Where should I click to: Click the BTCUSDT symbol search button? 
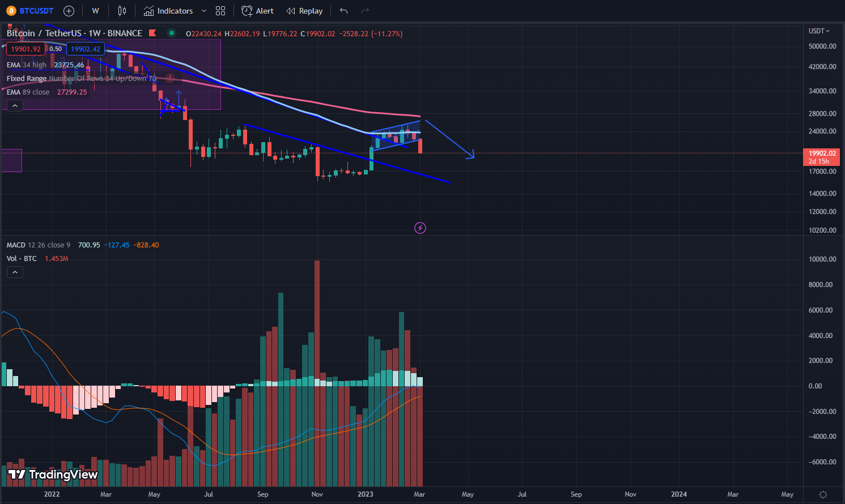[30, 11]
